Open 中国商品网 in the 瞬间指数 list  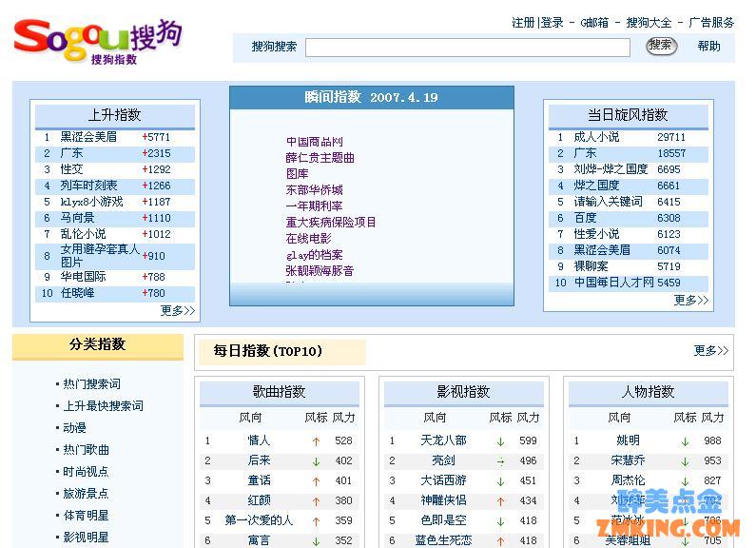coord(314,142)
